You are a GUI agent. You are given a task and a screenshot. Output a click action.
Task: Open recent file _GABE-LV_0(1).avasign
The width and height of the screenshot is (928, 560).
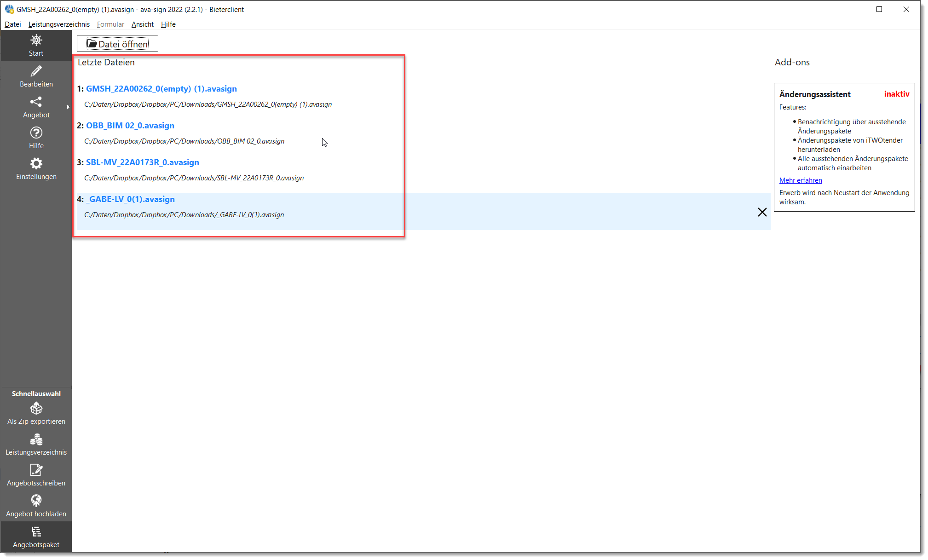tap(131, 199)
